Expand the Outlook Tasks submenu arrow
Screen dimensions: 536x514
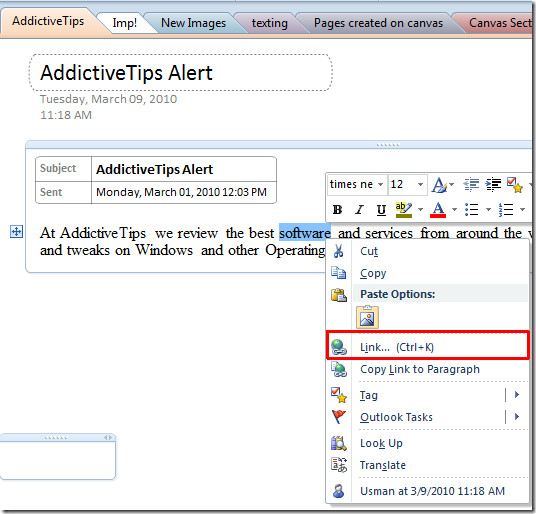tap(517, 417)
